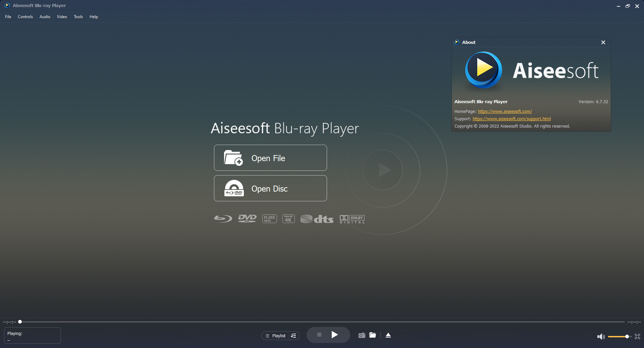Image resolution: width=644 pixels, height=348 pixels.
Task: Click the Version: 6.7.32 text
Action: 593,102
